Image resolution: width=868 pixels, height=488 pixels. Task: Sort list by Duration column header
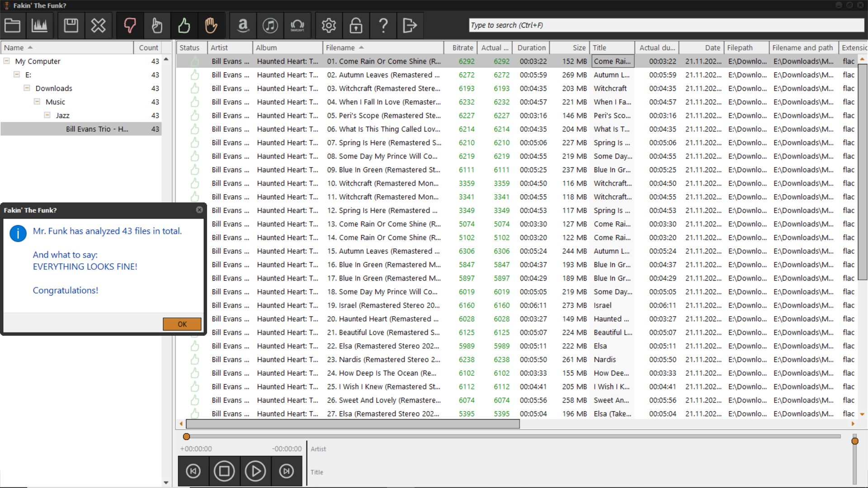pyautogui.click(x=531, y=47)
